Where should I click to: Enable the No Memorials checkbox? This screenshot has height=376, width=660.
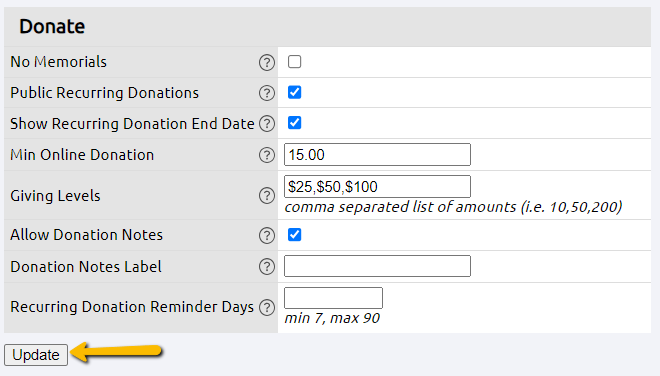coord(294,61)
